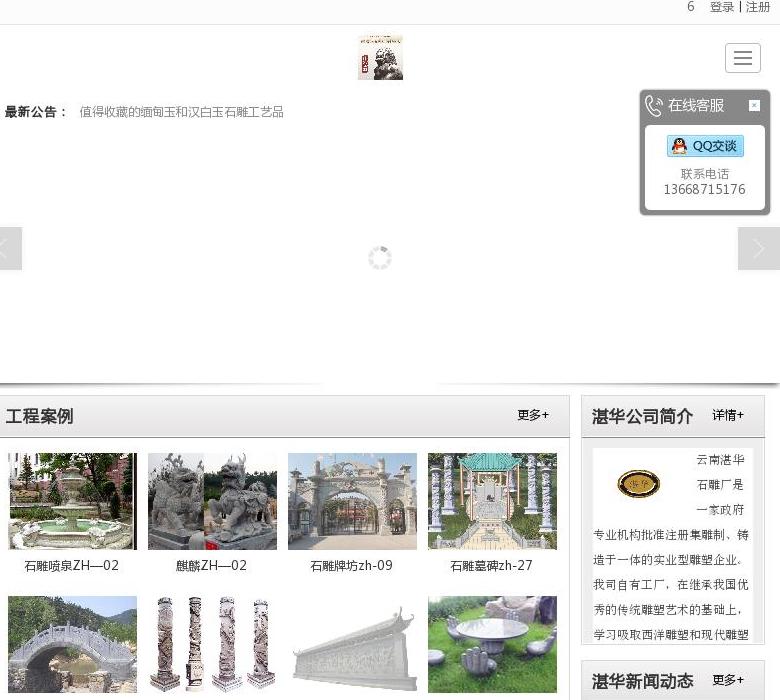Click the 石雕牌坊zh-09 caption text
The width and height of the screenshot is (780, 700).
[351, 565]
